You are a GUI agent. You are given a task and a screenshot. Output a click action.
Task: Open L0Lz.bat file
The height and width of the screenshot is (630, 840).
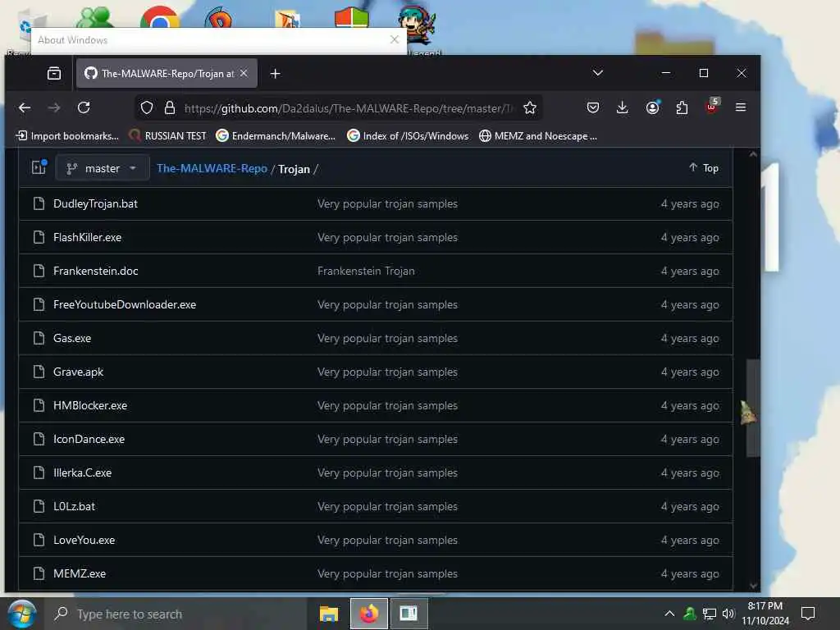(74, 506)
